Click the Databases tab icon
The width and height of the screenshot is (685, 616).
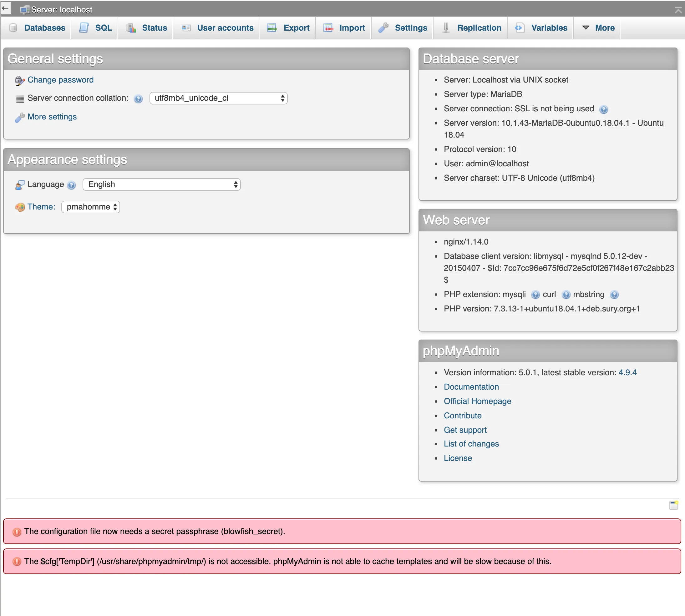pos(13,28)
